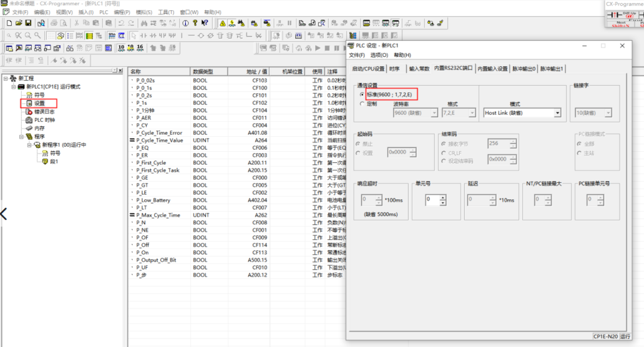Open the 格式 7,2,E dropdown
644x347 pixels.
[472, 113]
